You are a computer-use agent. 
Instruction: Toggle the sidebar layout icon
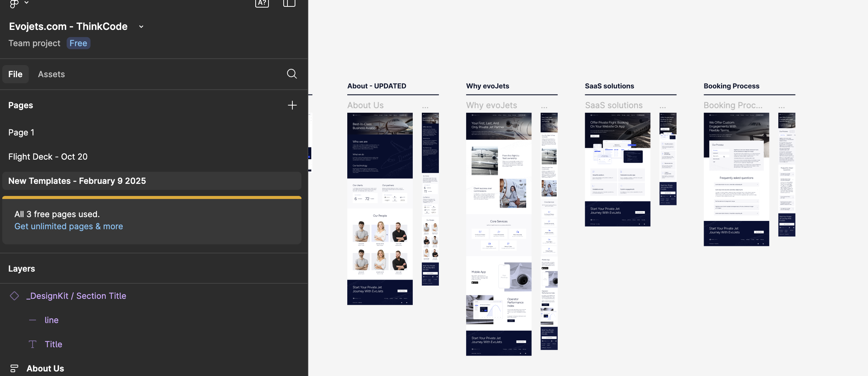point(289,3)
